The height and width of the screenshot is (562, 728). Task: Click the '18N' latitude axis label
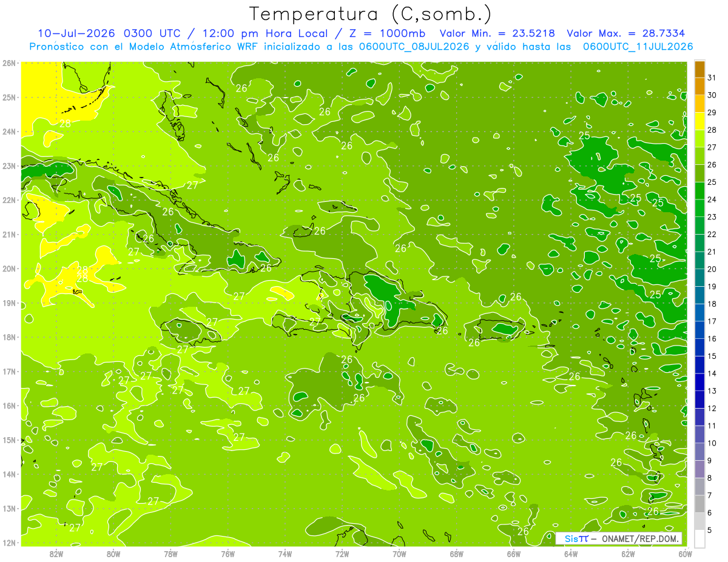pyautogui.click(x=8, y=337)
